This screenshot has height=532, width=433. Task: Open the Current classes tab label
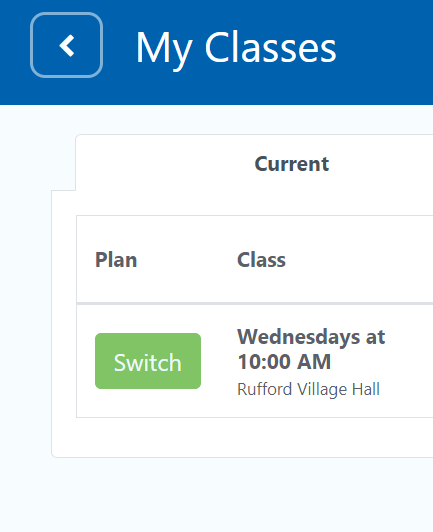click(291, 164)
